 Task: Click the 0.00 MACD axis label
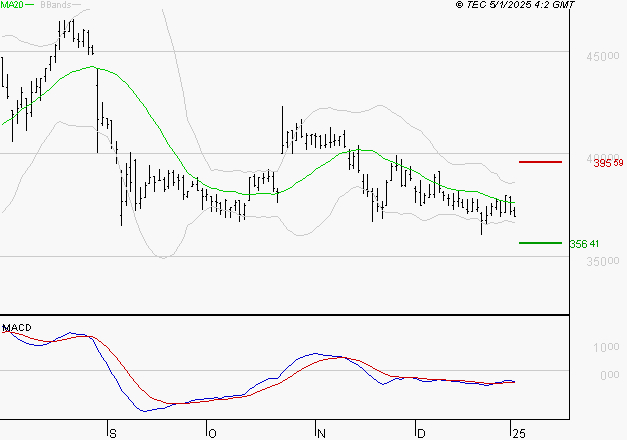609,375
